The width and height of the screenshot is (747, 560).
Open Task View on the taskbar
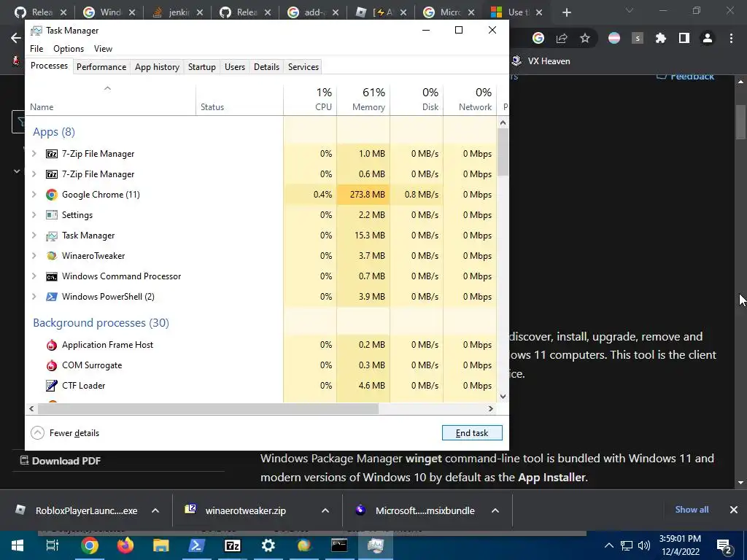click(53, 545)
